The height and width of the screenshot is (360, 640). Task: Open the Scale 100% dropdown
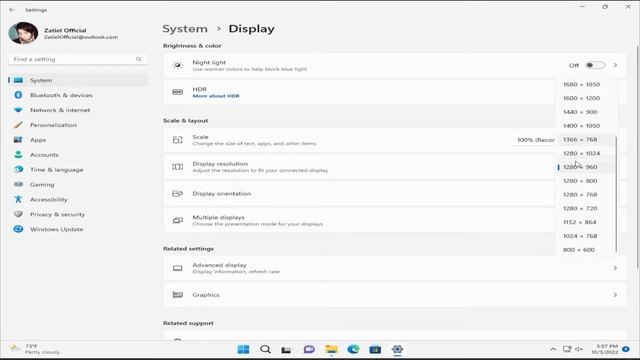(x=534, y=140)
